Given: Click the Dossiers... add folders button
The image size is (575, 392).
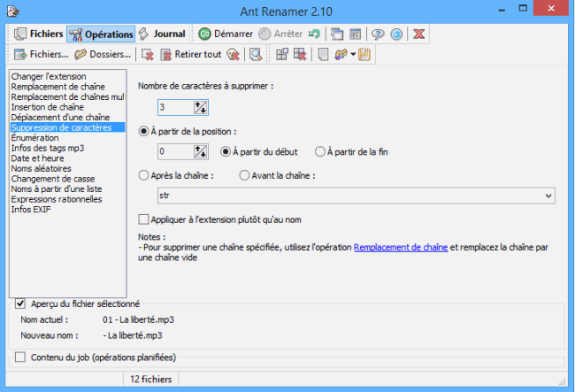Looking at the screenshot, I should [x=103, y=54].
